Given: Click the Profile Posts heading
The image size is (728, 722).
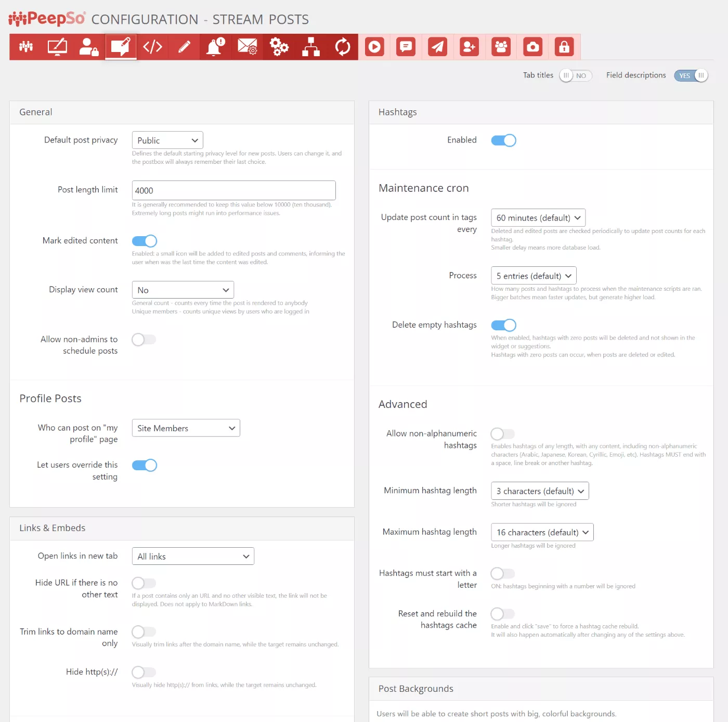Looking at the screenshot, I should [50, 398].
